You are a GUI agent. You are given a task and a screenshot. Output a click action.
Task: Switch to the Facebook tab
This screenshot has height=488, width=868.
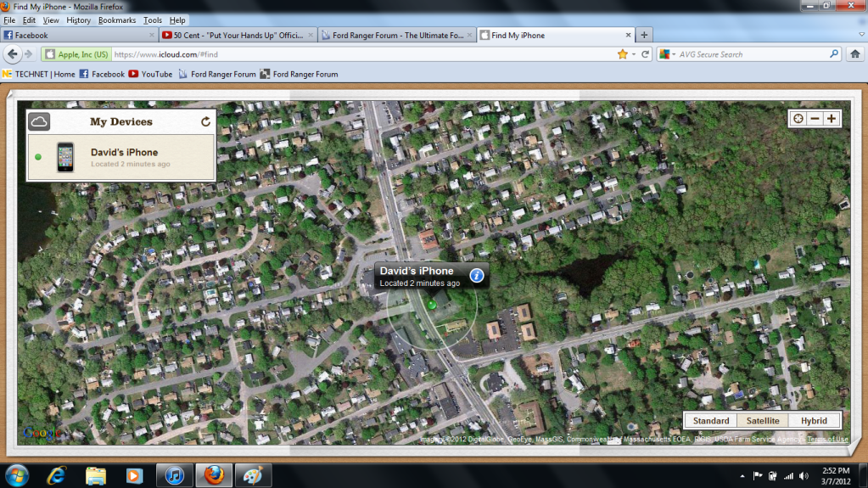pyautogui.click(x=77, y=35)
